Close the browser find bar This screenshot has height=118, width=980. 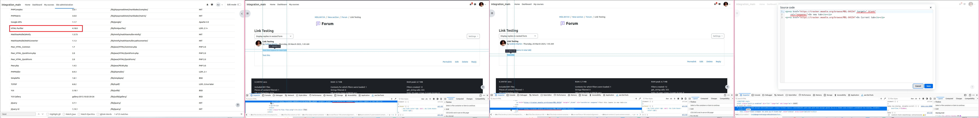point(241,114)
